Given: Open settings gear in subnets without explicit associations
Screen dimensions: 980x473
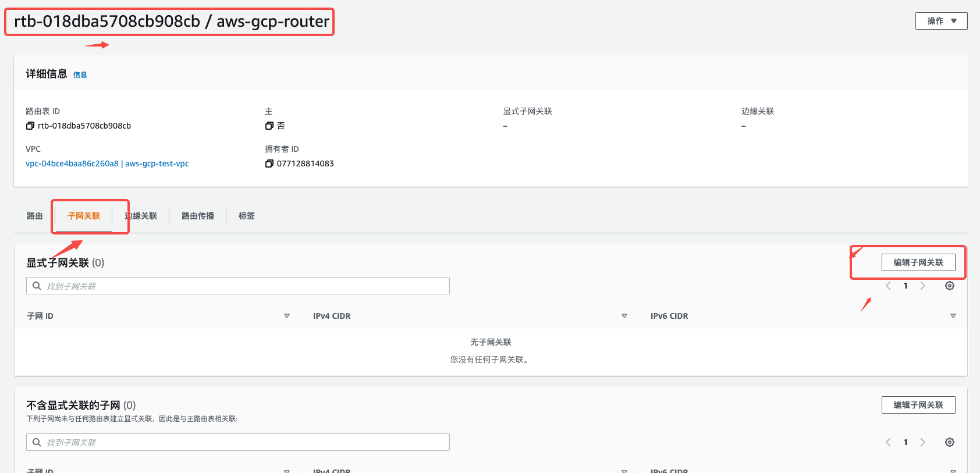Looking at the screenshot, I should coord(950,442).
